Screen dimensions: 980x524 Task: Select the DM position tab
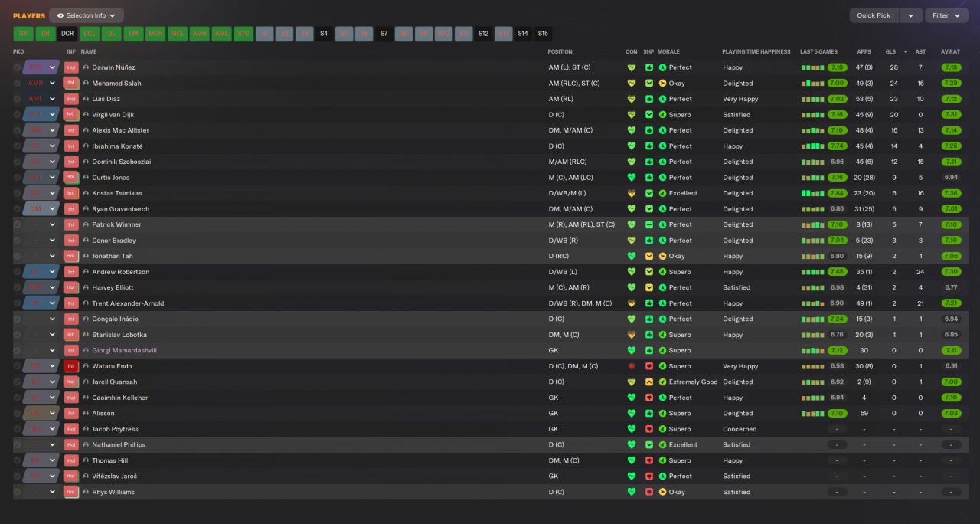[133, 34]
